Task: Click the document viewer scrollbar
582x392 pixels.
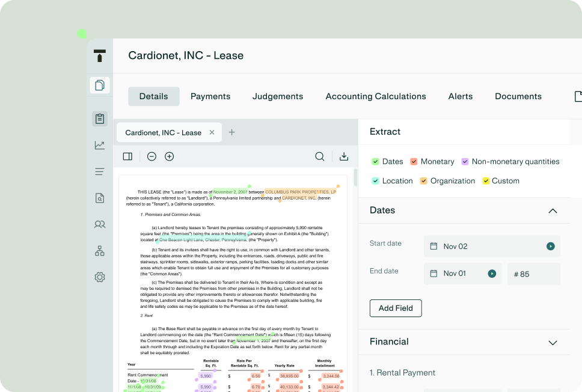Action: pyautogui.click(x=355, y=177)
